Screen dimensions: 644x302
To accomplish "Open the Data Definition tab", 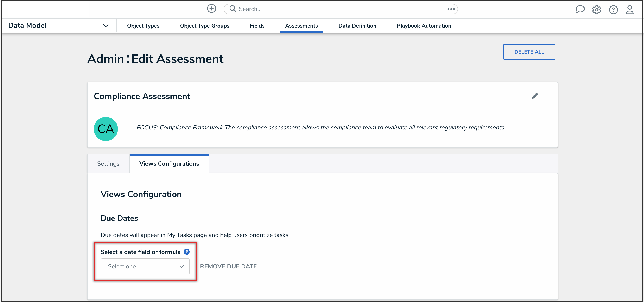I will pyautogui.click(x=357, y=26).
